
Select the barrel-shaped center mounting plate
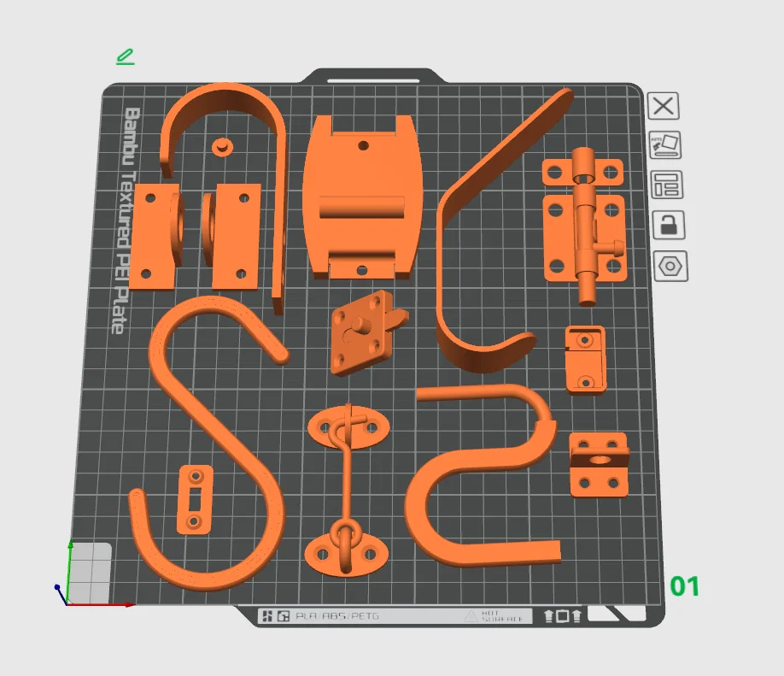click(x=362, y=197)
